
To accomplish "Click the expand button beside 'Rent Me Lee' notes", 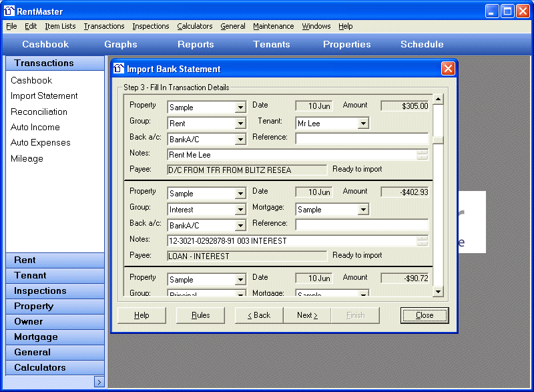I will pos(423,155).
